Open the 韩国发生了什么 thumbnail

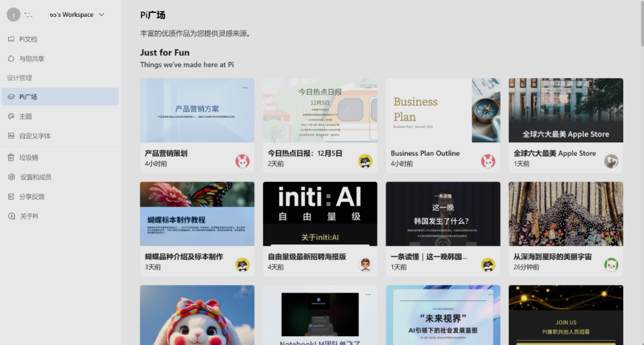[443, 214]
